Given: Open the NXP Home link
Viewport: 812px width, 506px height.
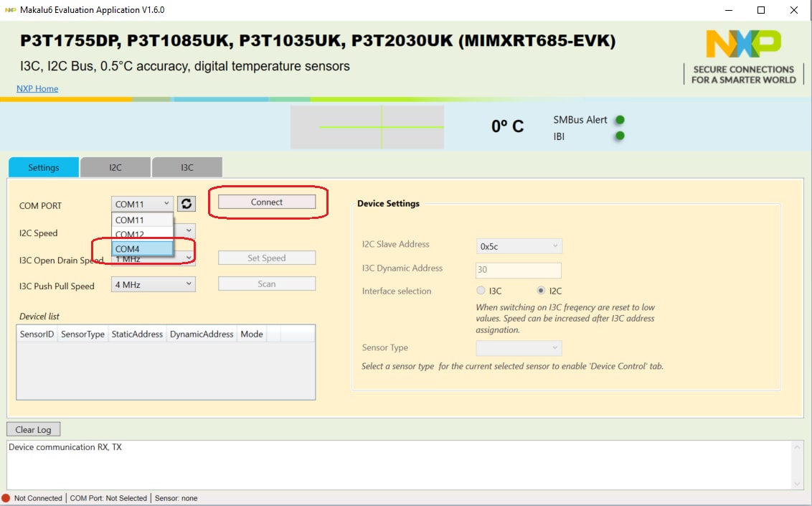Looking at the screenshot, I should tap(37, 88).
